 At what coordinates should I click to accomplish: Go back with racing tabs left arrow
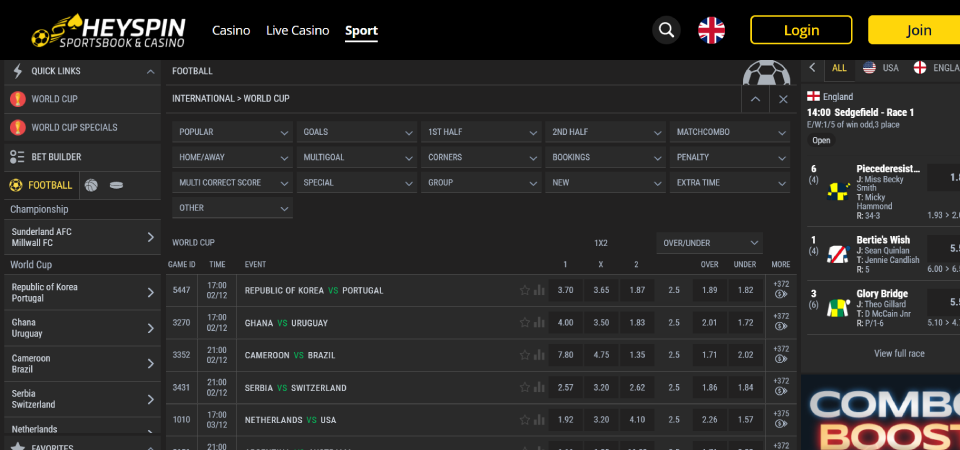click(812, 67)
